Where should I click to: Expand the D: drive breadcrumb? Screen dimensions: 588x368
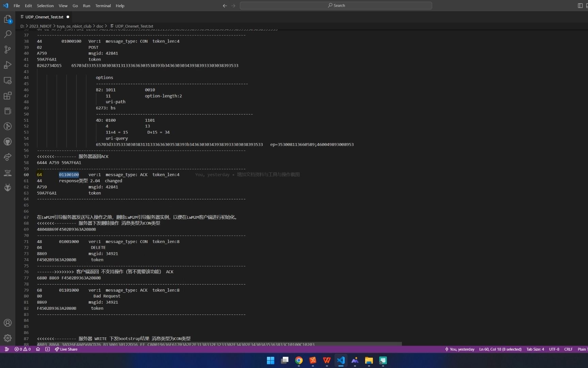22,26
